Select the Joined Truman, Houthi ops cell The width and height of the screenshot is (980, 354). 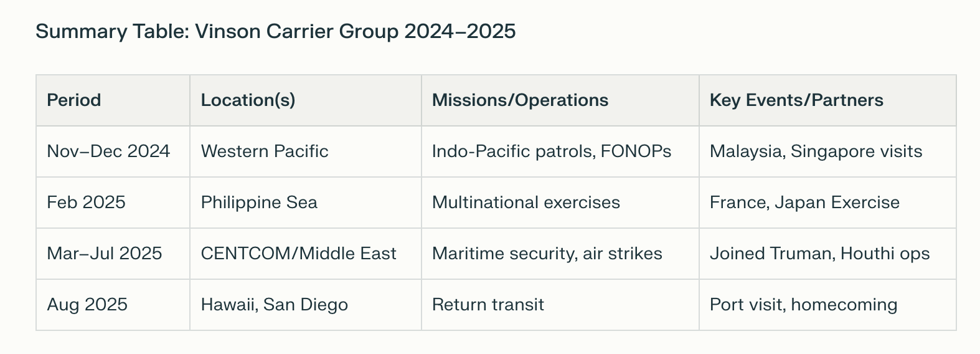pos(827,254)
